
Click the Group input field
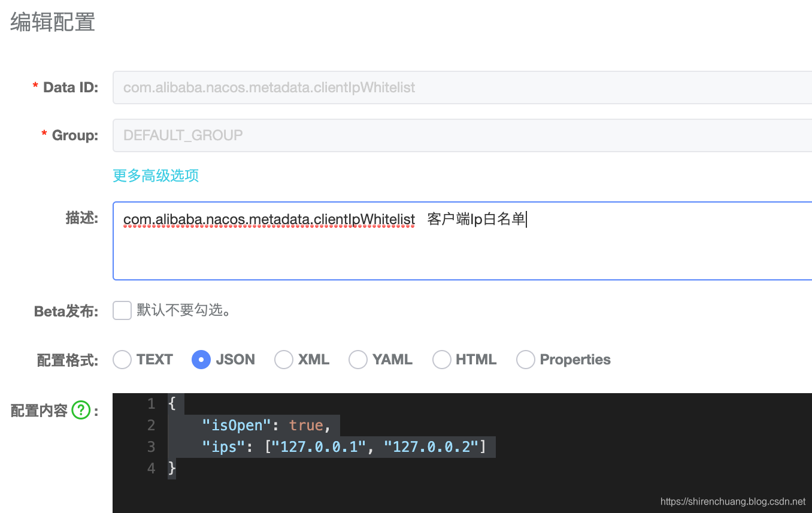462,135
